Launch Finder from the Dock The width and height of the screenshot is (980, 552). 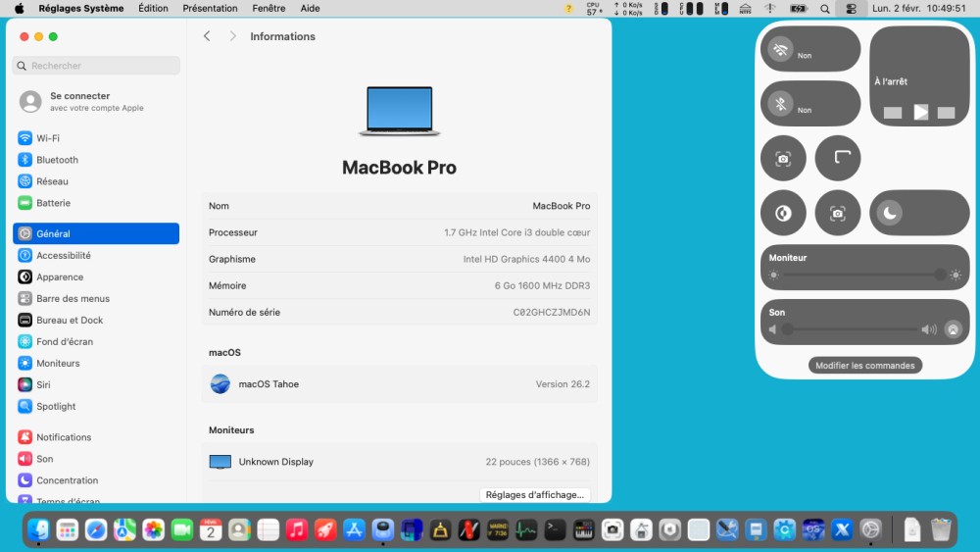coord(39,530)
